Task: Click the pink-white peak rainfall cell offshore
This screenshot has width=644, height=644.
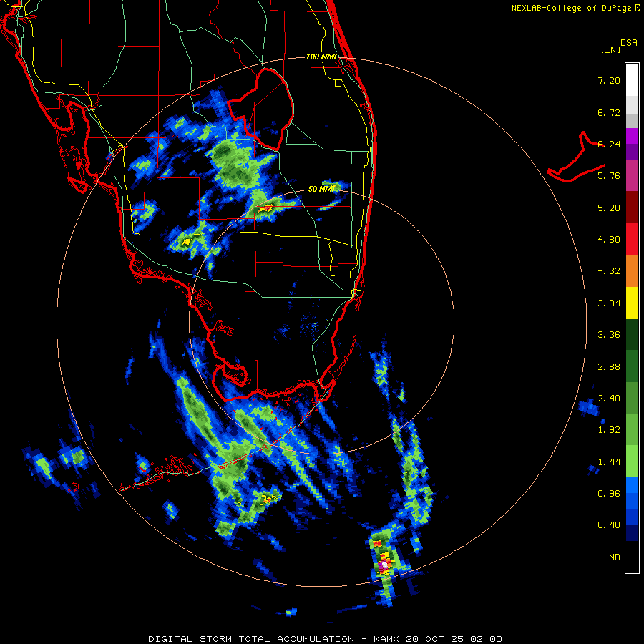Action: coord(384,565)
